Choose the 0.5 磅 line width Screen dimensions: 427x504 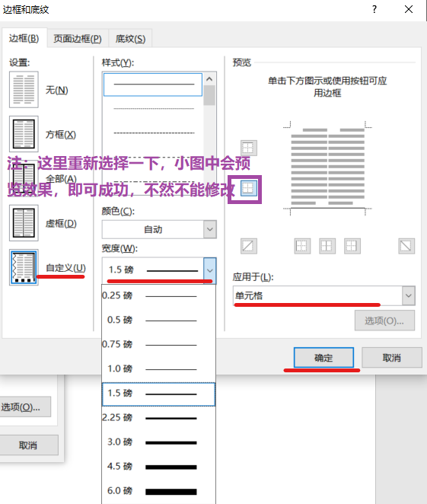(158, 321)
